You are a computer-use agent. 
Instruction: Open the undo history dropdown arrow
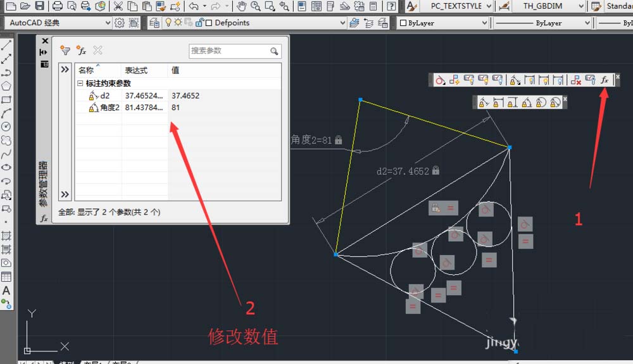204,6
